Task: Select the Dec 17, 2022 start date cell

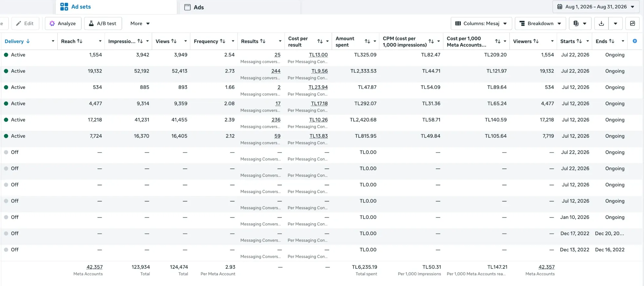Action: coord(575,234)
